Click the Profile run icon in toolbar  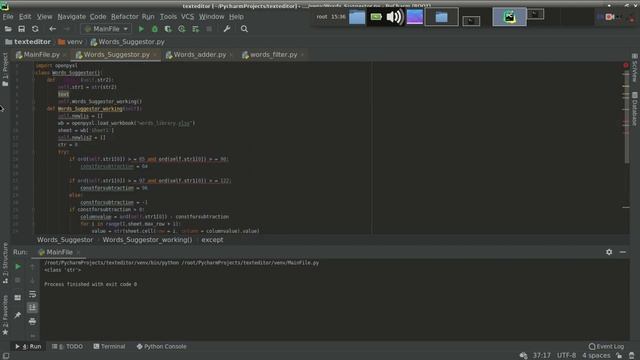click(x=182, y=29)
